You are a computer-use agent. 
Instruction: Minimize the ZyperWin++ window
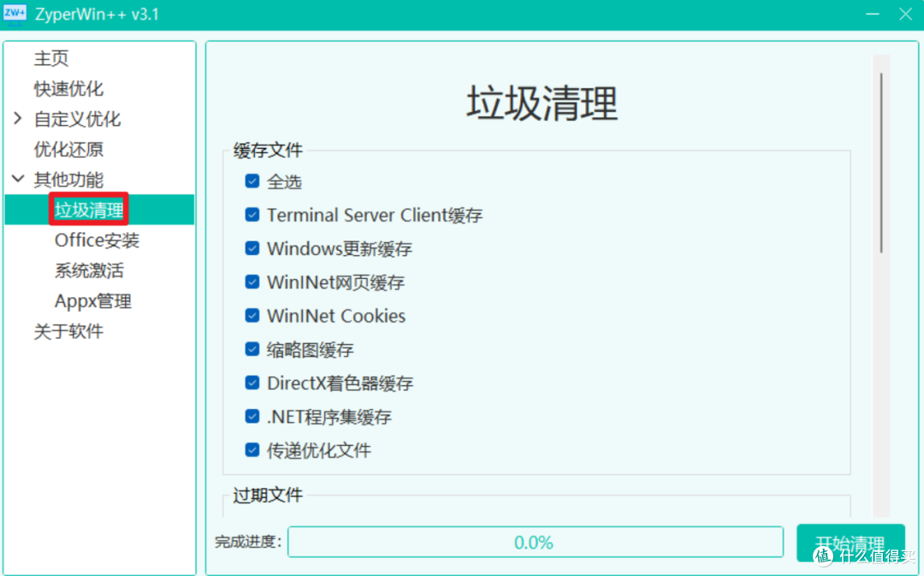[x=873, y=14]
